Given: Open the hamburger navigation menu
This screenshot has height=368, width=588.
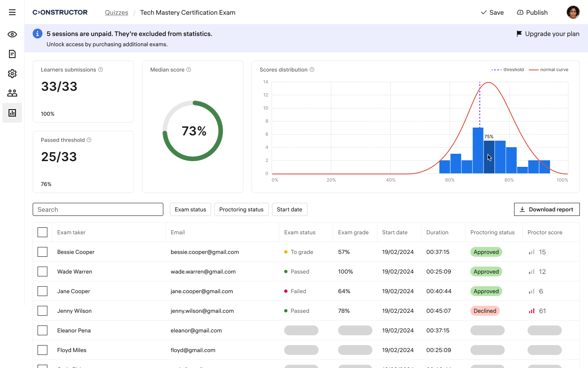Looking at the screenshot, I should point(12,12).
